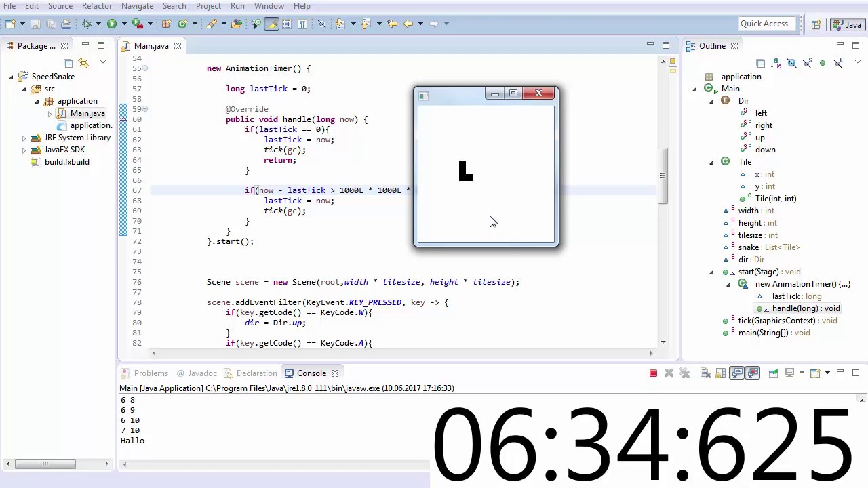Collapse the SpeedSnake project node
The image size is (868, 488).
tap(12, 77)
